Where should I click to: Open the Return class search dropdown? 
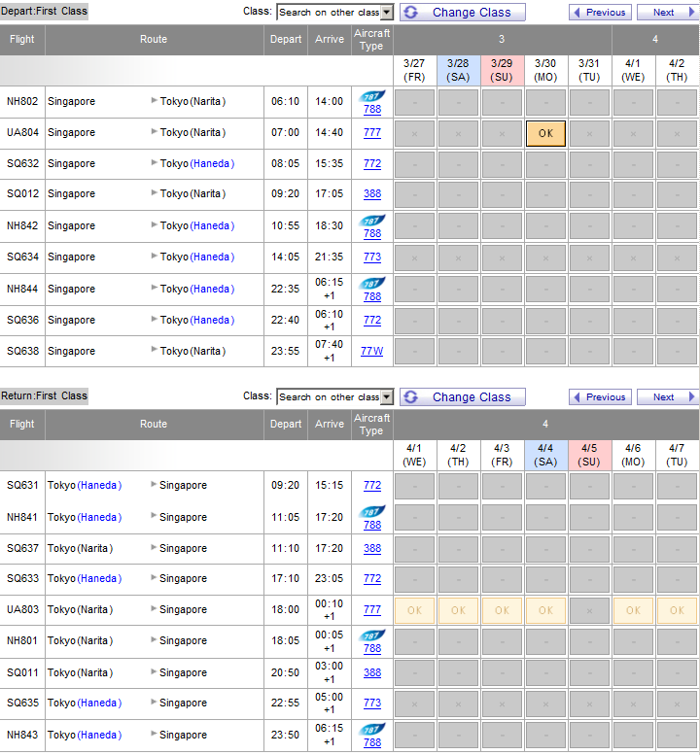coord(335,396)
